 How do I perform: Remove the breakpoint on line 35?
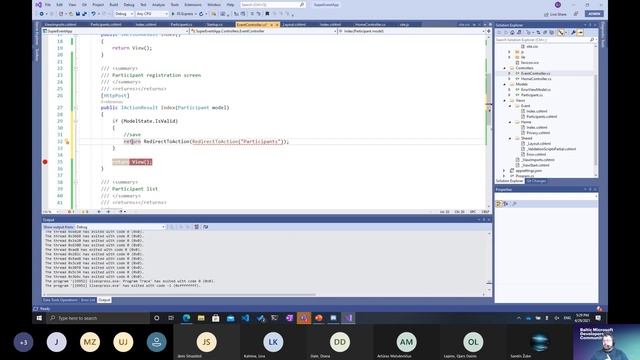point(45,162)
